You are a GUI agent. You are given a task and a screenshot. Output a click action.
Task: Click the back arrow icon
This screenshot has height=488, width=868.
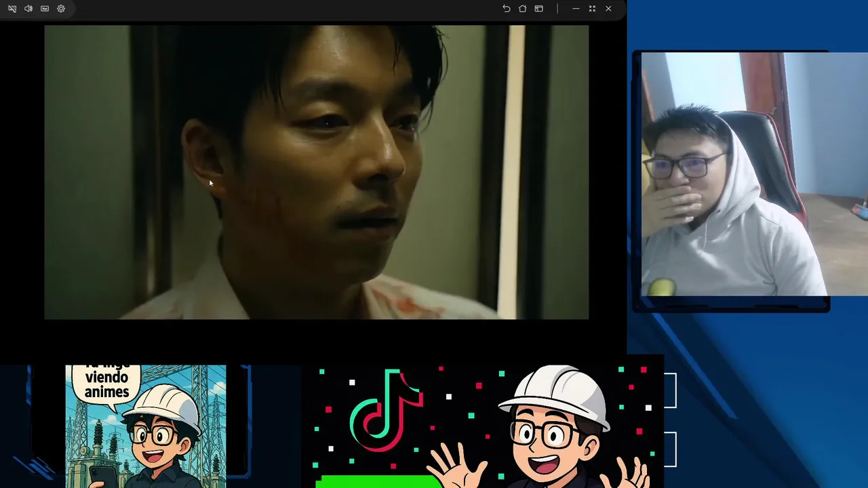[507, 9]
